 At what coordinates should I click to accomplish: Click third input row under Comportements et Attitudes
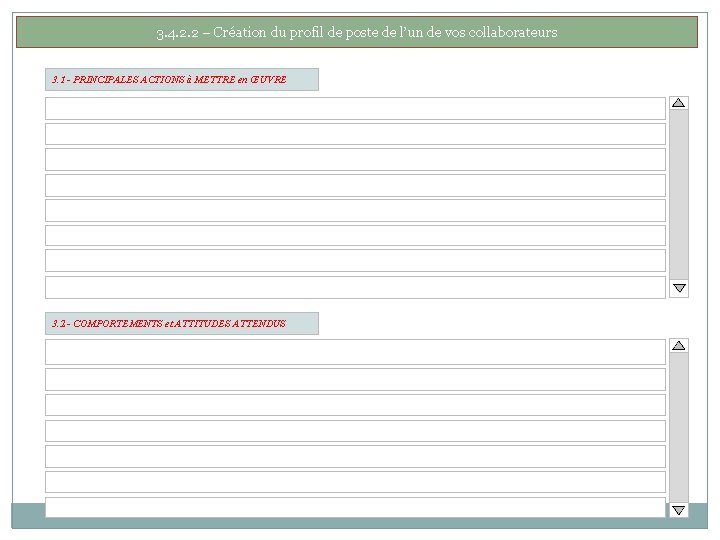pos(355,405)
